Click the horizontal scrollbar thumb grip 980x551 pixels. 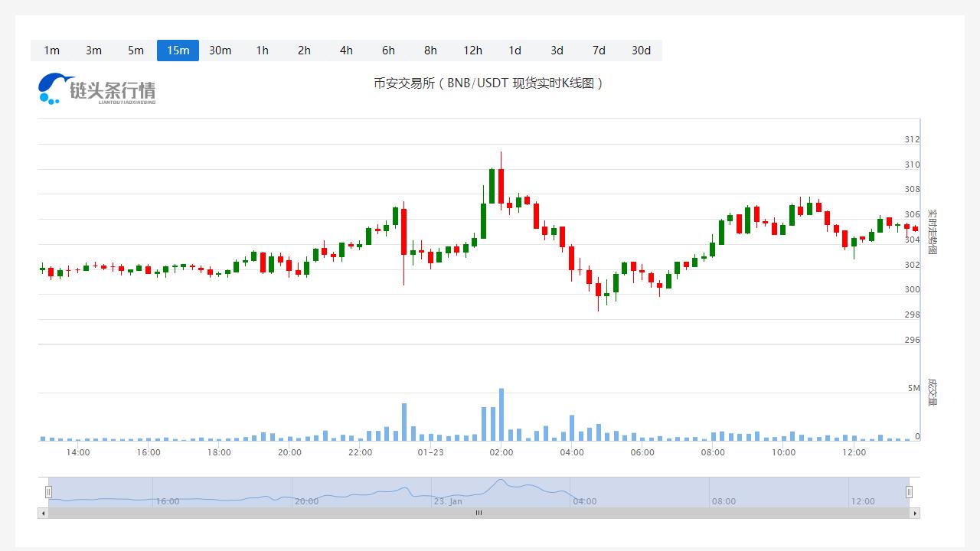[479, 513]
